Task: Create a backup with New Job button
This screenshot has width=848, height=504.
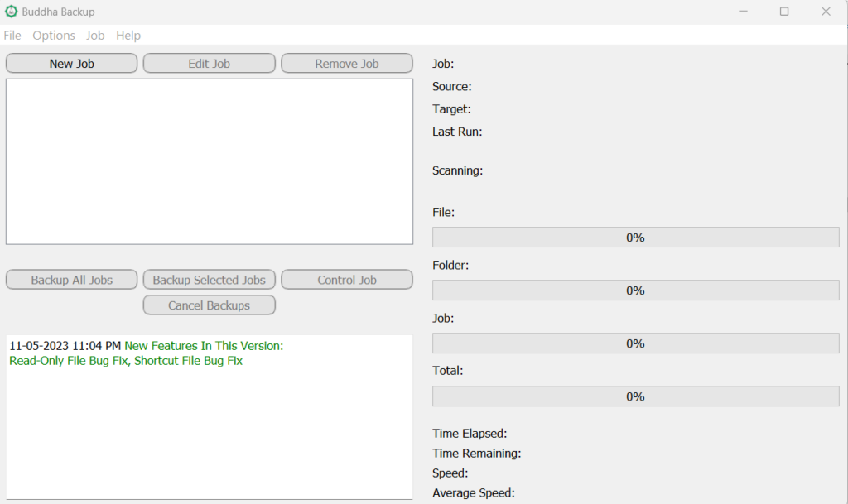Action: [x=72, y=64]
